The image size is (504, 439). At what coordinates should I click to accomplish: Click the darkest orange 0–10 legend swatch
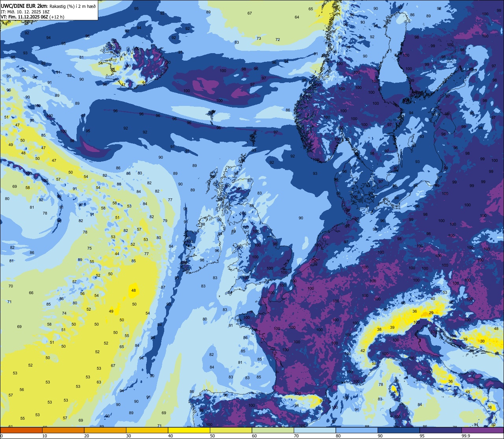pyautogui.click(x=21, y=430)
